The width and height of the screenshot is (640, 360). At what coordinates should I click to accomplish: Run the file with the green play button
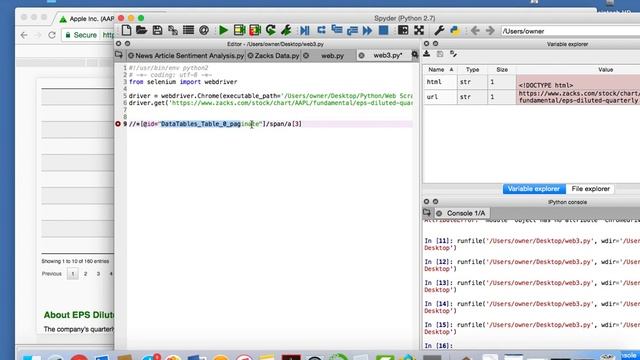coord(223,30)
